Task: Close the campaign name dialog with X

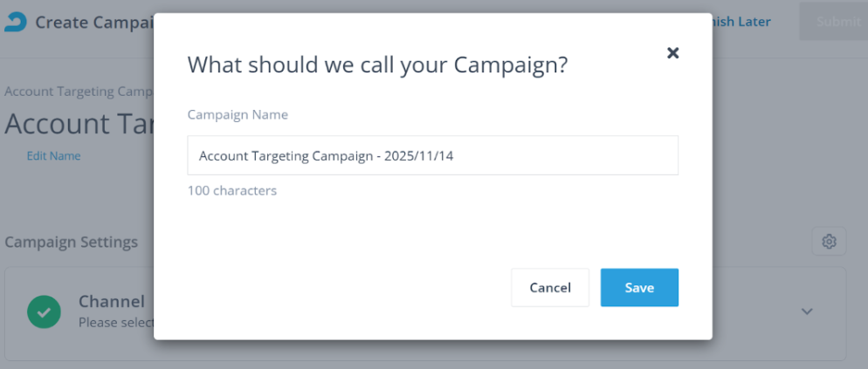Action: click(672, 52)
